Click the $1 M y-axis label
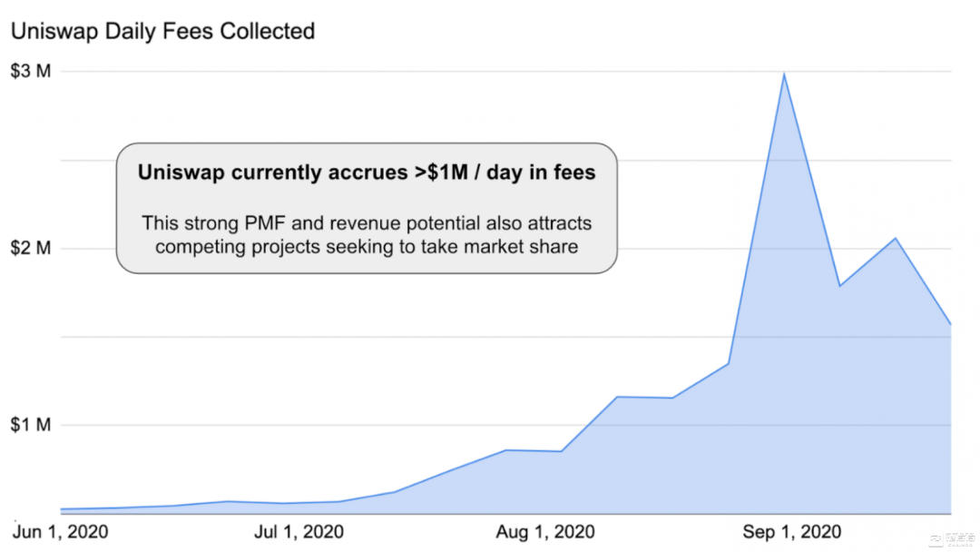The image size is (980, 552). pos(31,425)
